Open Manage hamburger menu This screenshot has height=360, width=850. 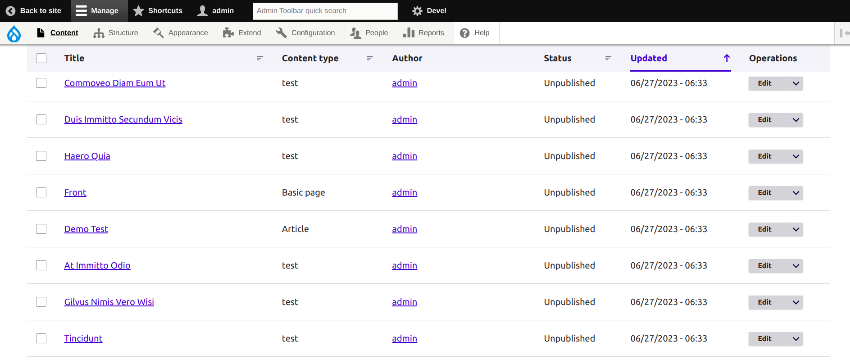pos(81,11)
